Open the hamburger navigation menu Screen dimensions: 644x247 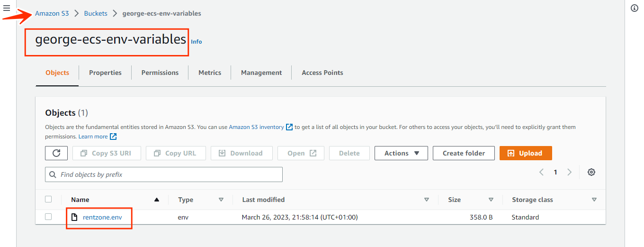pos(7,9)
